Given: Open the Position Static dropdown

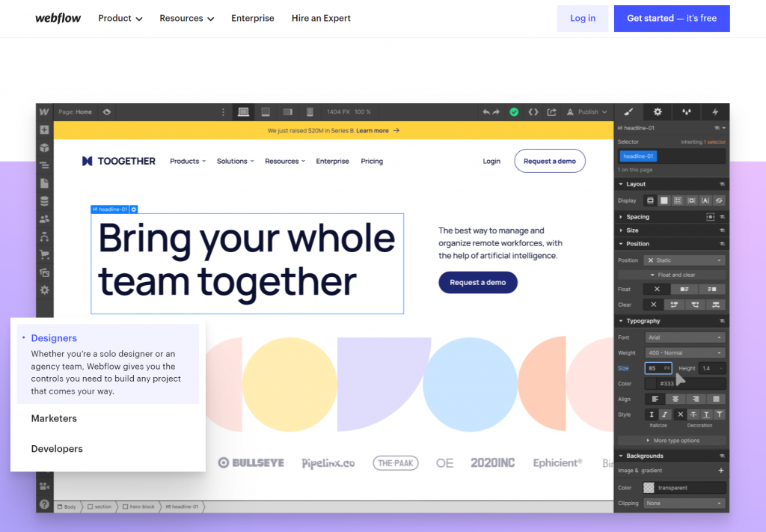Looking at the screenshot, I should coord(684,260).
